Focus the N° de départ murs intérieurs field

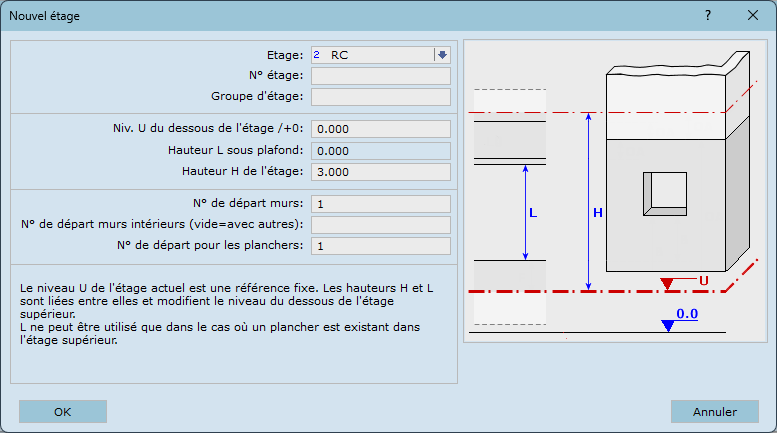(381, 224)
